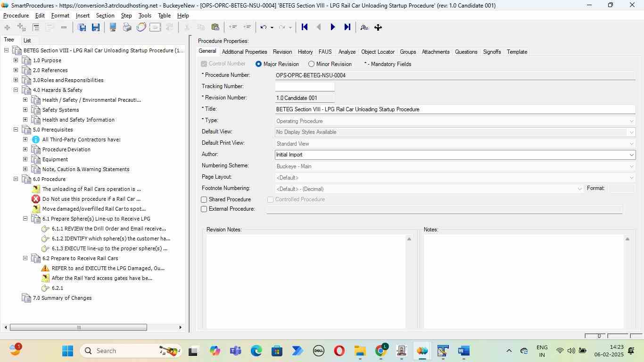
Task: Switch to the List view tab
Action: [x=27, y=41]
